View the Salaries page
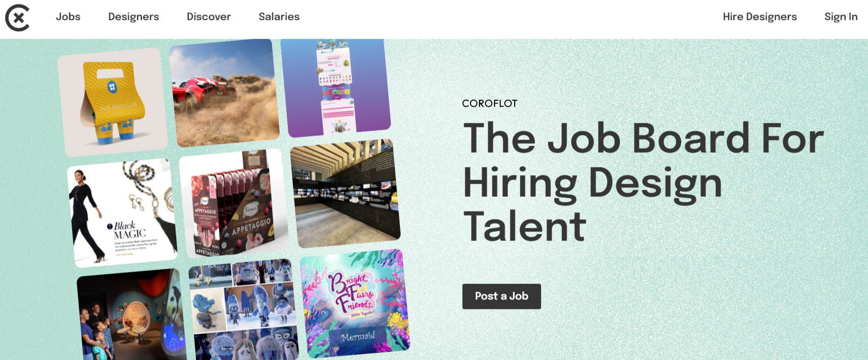 [x=279, y=17]
